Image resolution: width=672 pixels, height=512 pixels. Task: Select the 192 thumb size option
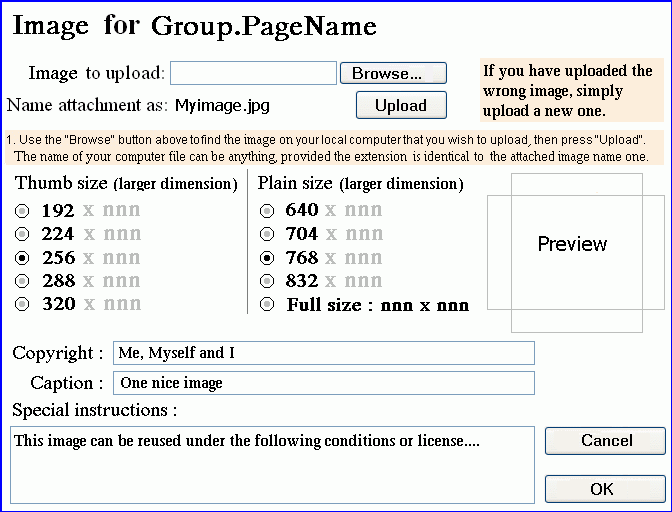coord(22,210)
